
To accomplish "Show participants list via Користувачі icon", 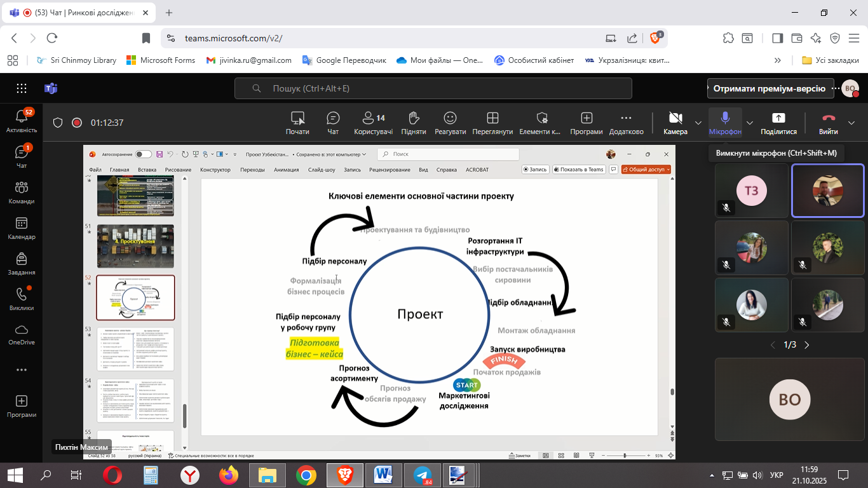I will tap(373, 123).
